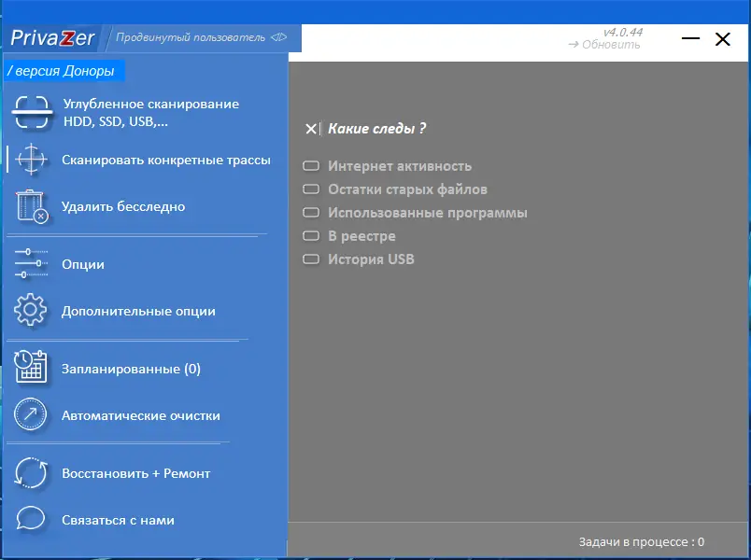Screen dimensions: 751x560
Task: Click the circular arrows restore icon
Action: tap(31, 472)
